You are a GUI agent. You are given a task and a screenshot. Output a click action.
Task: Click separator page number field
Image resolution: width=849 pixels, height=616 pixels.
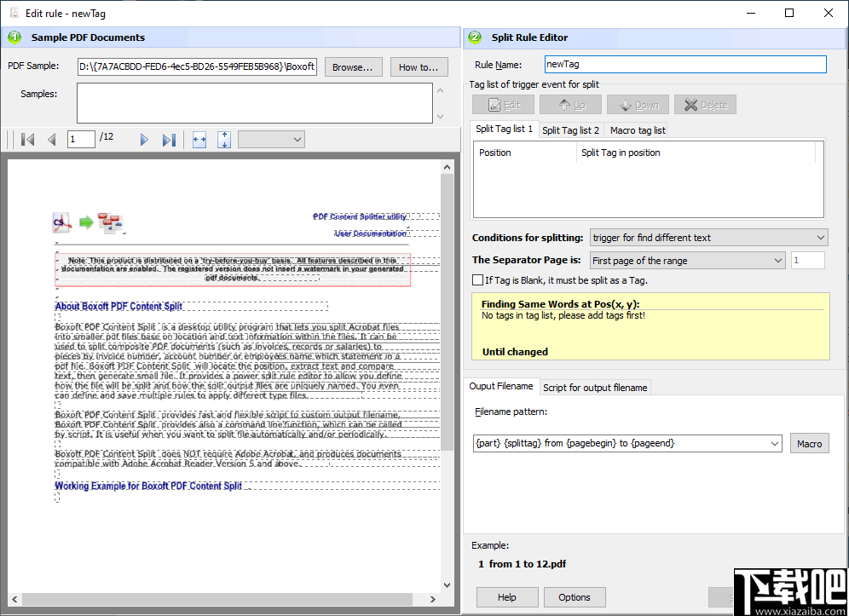[x=808, y=261]
